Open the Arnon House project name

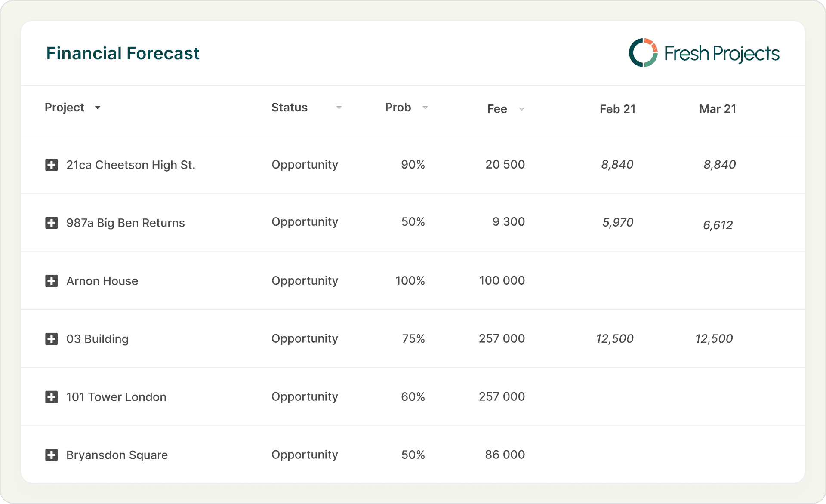102,281
